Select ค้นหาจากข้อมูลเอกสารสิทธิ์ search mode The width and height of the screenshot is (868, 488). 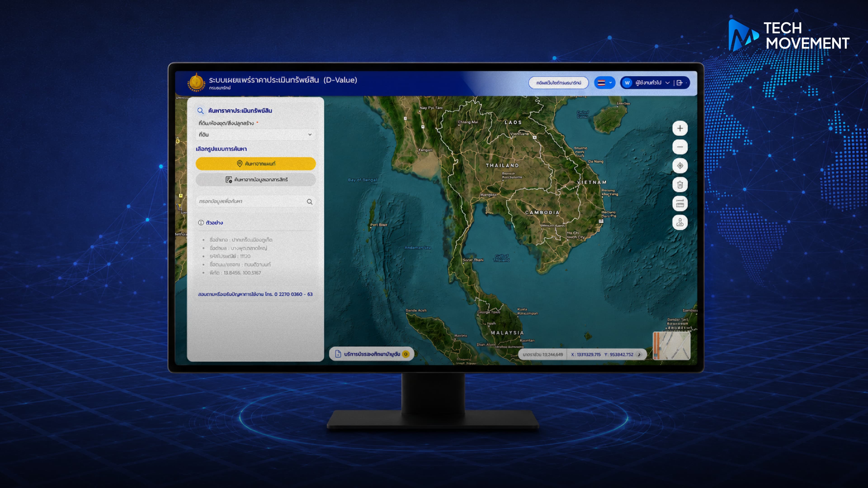pos(255,180)
